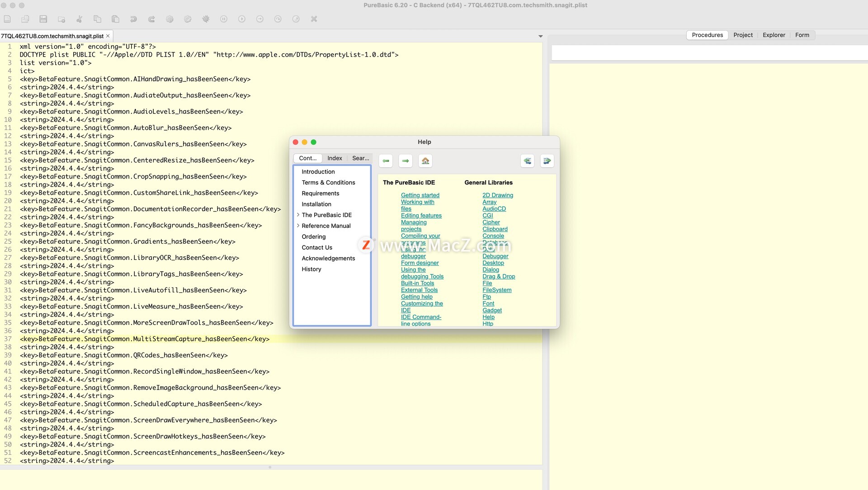
Task: Open the Editing features help link
Action: tap(421, 216)
